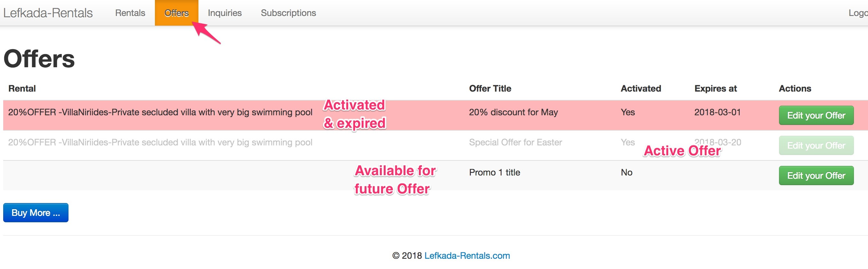Click the Buy More button

[36, 213]
